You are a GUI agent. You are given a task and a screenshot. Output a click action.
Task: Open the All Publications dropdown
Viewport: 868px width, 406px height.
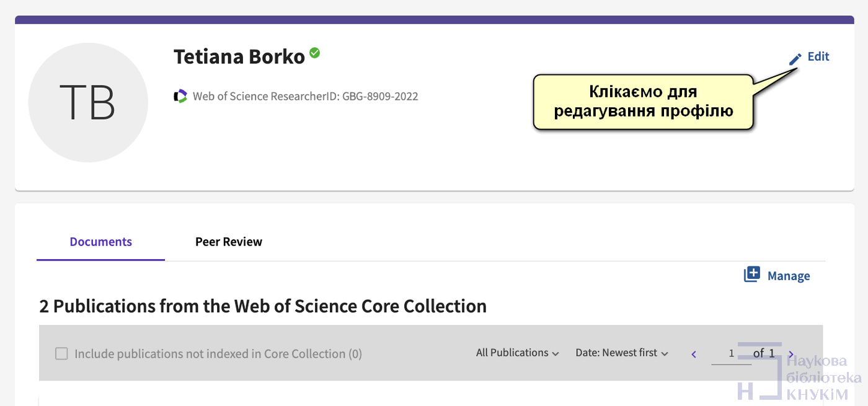517,353
